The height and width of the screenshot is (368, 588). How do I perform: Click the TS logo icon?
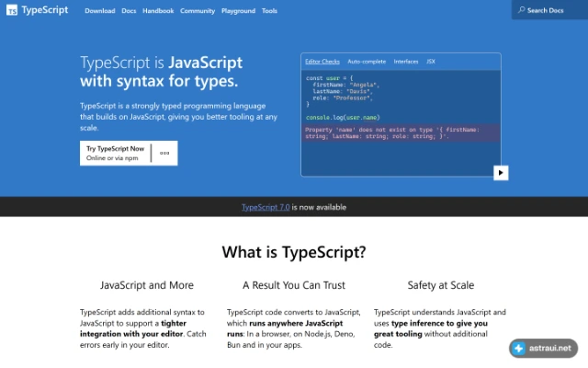pos(12,10)
